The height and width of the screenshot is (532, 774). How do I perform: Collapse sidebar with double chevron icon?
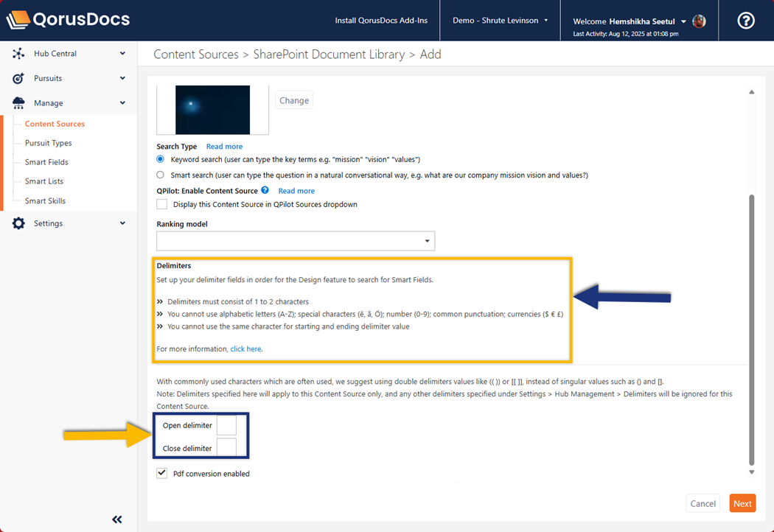116,519
